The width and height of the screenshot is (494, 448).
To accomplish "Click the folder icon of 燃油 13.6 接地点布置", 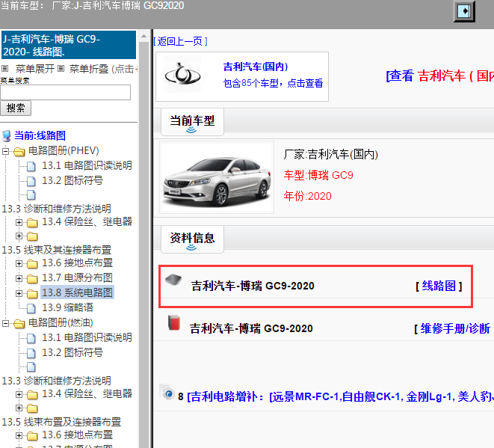I will click(x=32, y=436).
